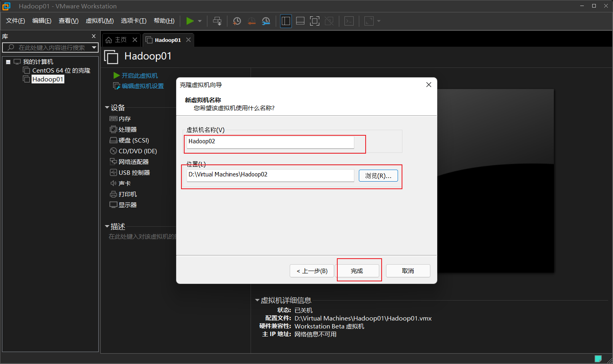
Task: Select the 显示器 device entry
Action: click(123, 205)
